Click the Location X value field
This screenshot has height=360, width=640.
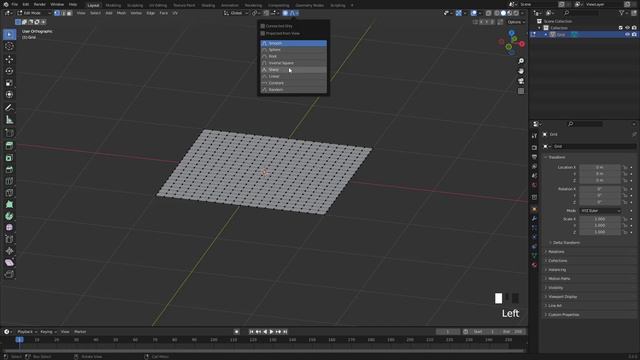pyautogui.click(x=600, y=167)
